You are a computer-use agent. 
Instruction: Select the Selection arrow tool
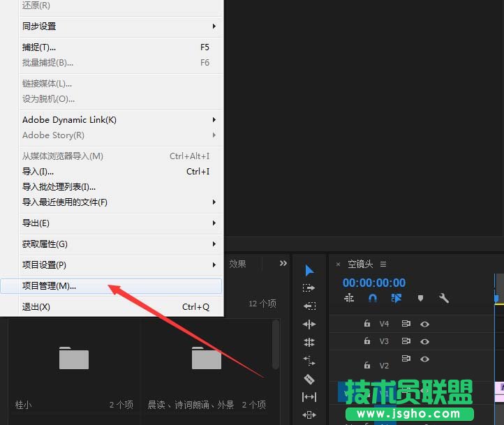click(309, 271)
